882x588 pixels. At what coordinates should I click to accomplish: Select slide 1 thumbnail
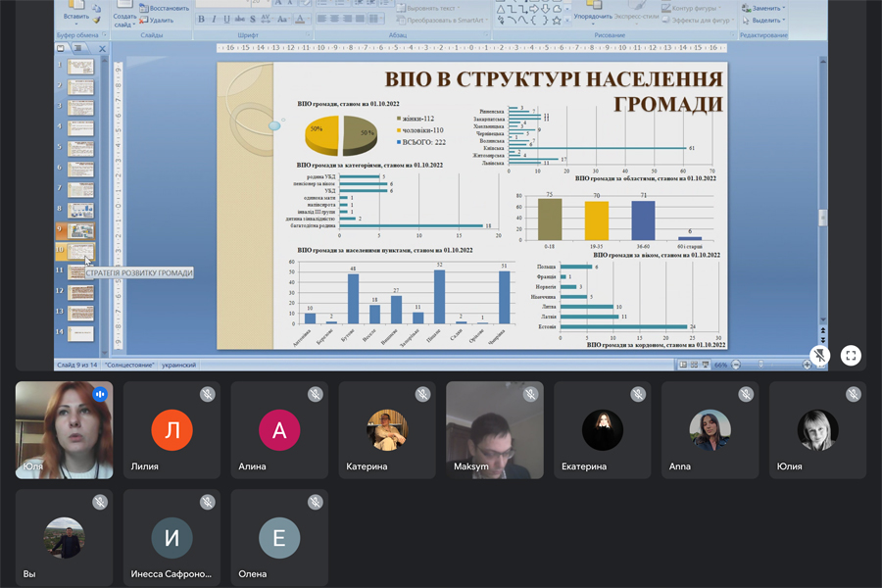tap(80, 67)
